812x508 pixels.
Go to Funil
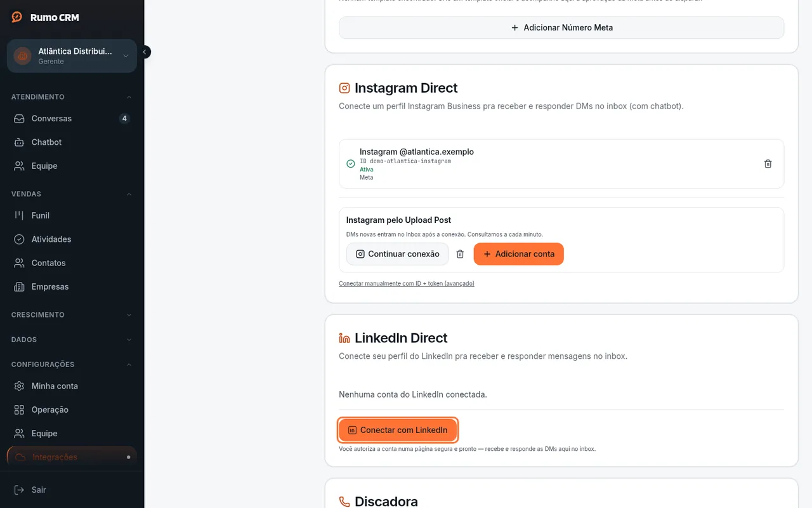pyautogui.click(x=72, y=216)
